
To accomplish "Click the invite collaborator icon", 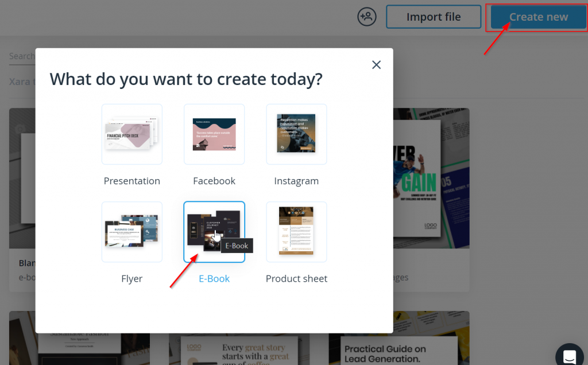I will [366, 17].
